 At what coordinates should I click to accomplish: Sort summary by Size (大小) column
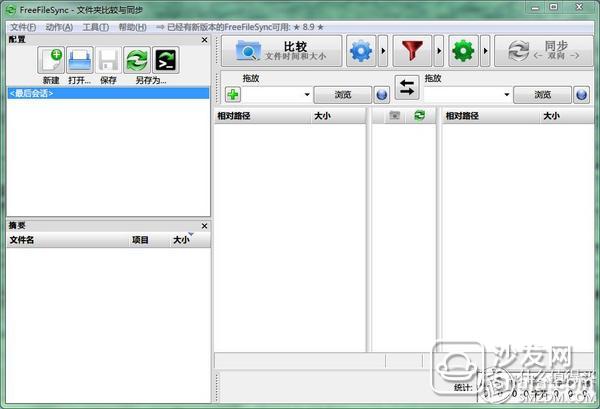click(x=189, y=240)
